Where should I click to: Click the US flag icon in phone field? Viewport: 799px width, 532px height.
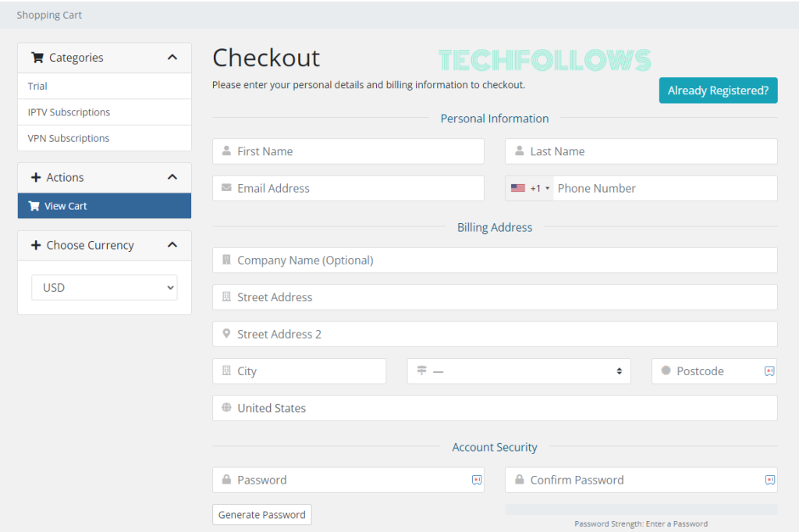coord(518,188)
